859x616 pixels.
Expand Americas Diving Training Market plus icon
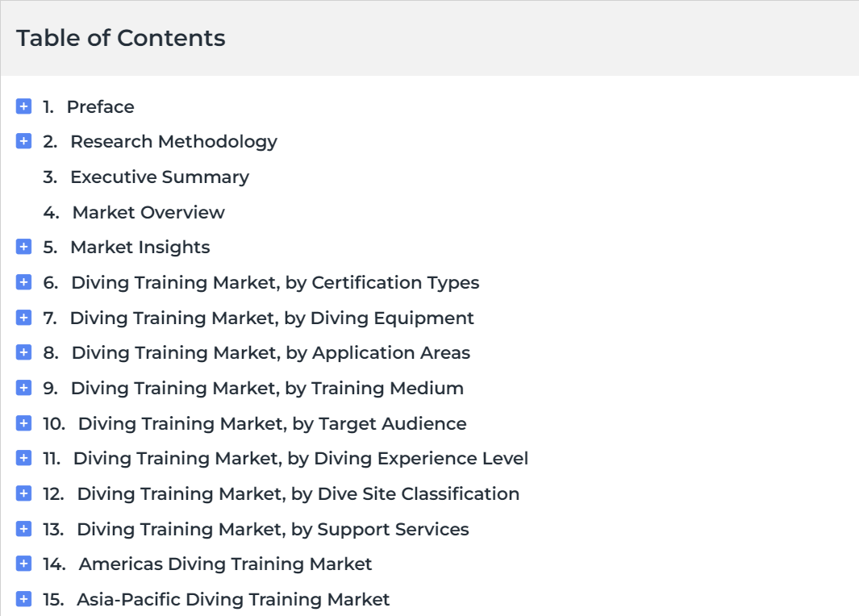coord(23,564)
